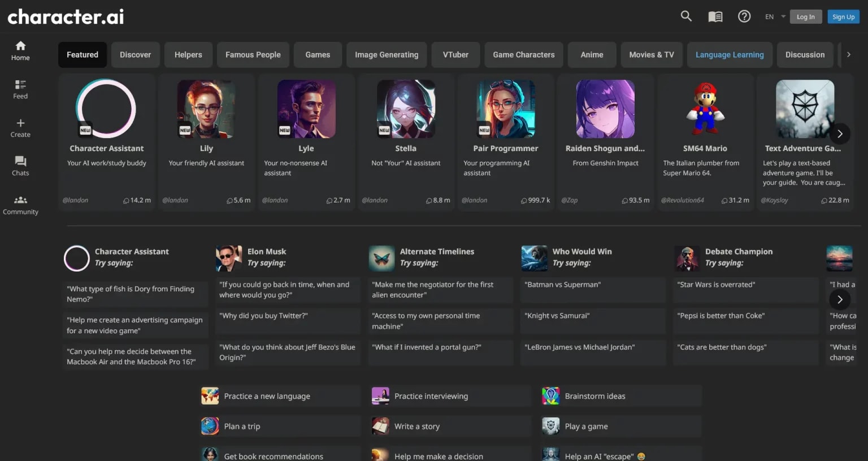The height and width of the screenshot is (461, 868).
Task: Select the Featured tab
Action: 83,55
